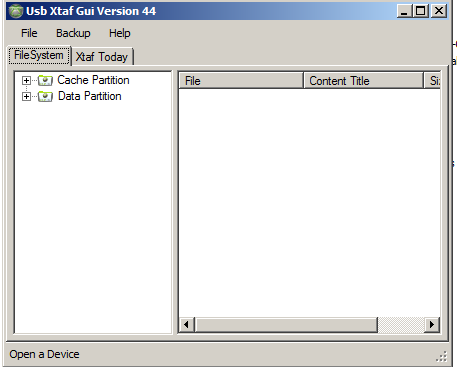Screen dimensions: 457x367
Task: Select the Data Partition label
Action: tap(90, 96)
